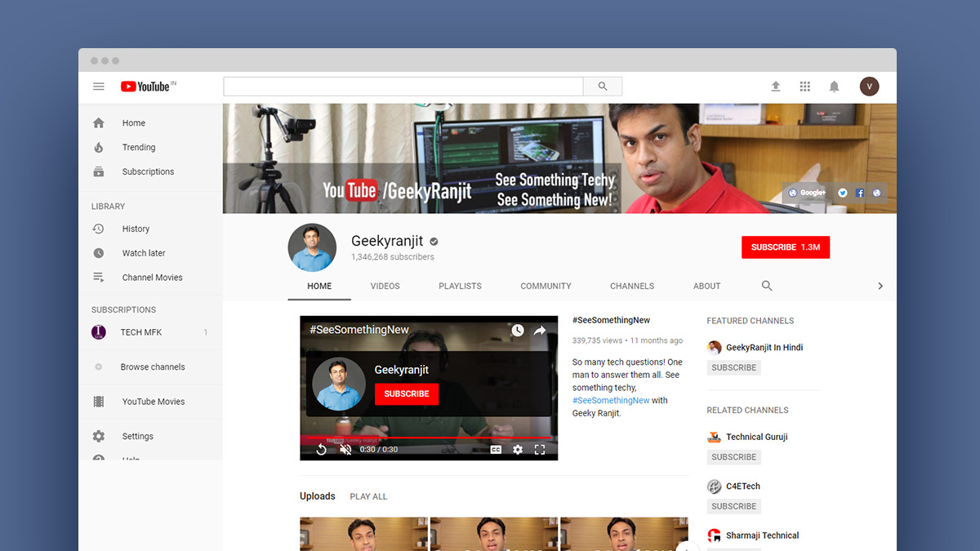The width and height of the screenshot is (980, 551).
Task: Open the video player settings gear
Action: pyautogui.click(x=518, y=449)
